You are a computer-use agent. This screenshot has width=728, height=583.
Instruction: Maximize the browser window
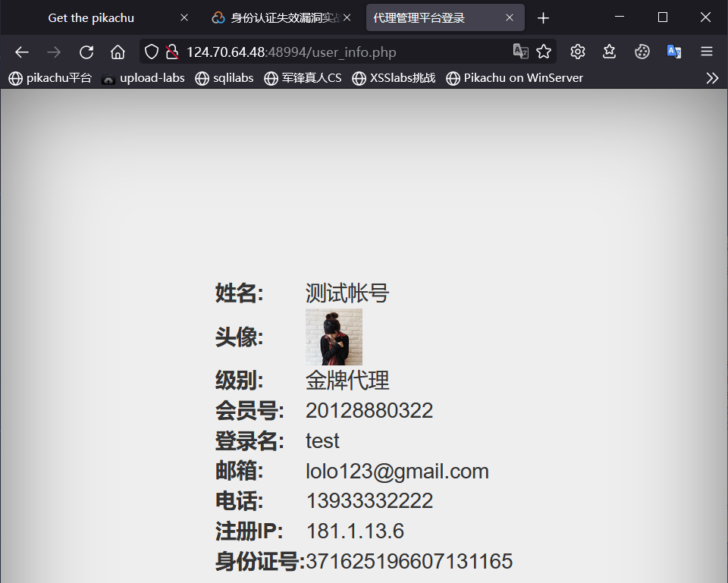pyautogui.click(x=663, y=17)
